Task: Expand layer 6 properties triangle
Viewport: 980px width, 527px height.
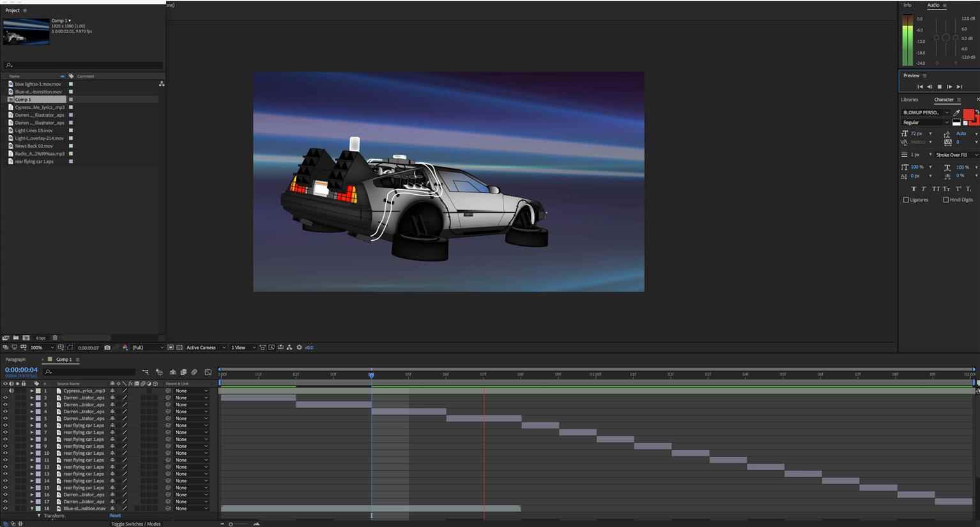Action: pyautogui.click(x=32, y=425)
